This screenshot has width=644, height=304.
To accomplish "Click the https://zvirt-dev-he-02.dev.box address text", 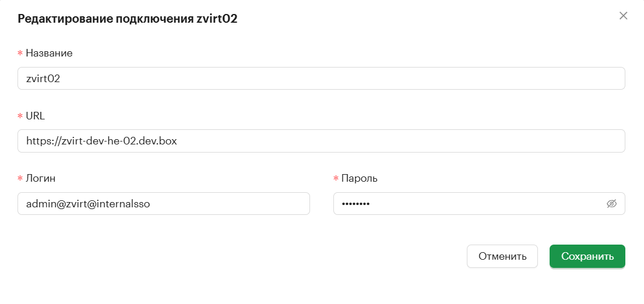I will tap(101, 141).
